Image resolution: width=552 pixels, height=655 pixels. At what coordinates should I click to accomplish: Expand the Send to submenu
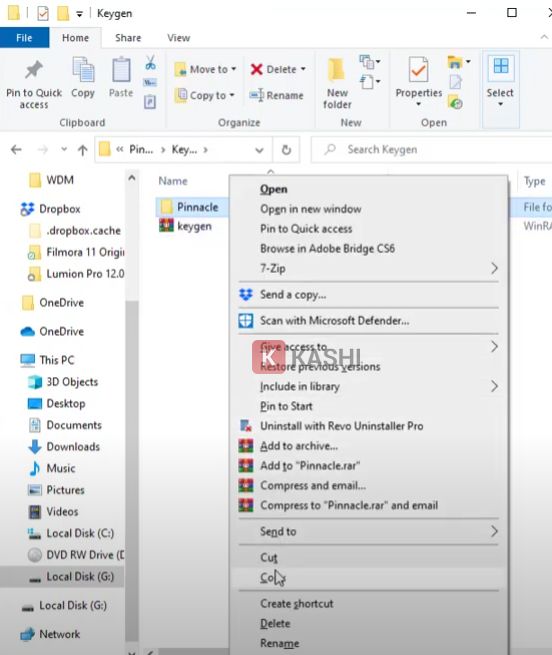494,531
